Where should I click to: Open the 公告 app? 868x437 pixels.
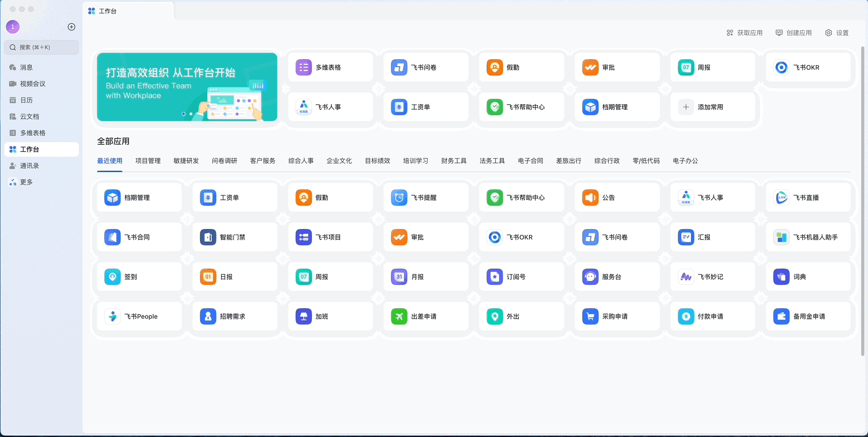618,198
